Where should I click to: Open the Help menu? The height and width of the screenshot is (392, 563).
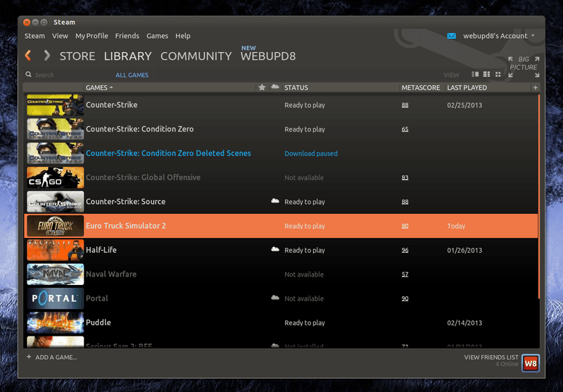point(183,36)
